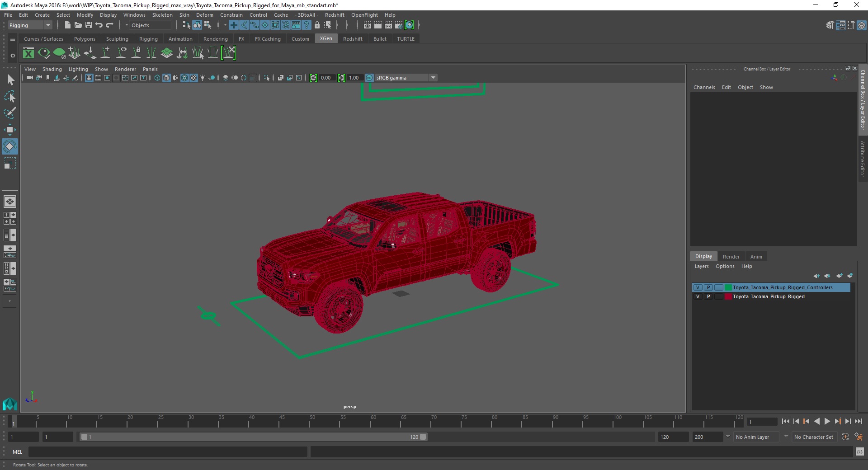Toggle playback P on Toyota_Tacoma_Pickup_Rigged layer

(x=708, y=296)
